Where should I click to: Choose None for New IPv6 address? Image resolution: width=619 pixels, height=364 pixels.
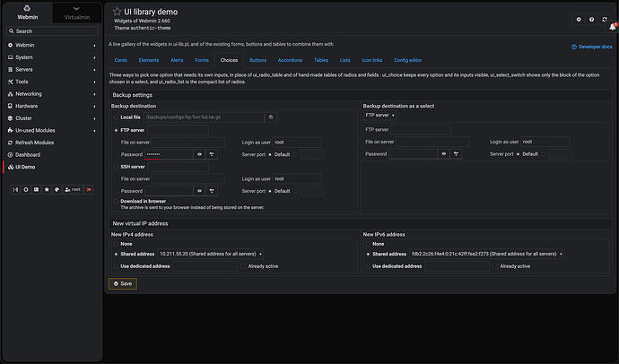368,244
